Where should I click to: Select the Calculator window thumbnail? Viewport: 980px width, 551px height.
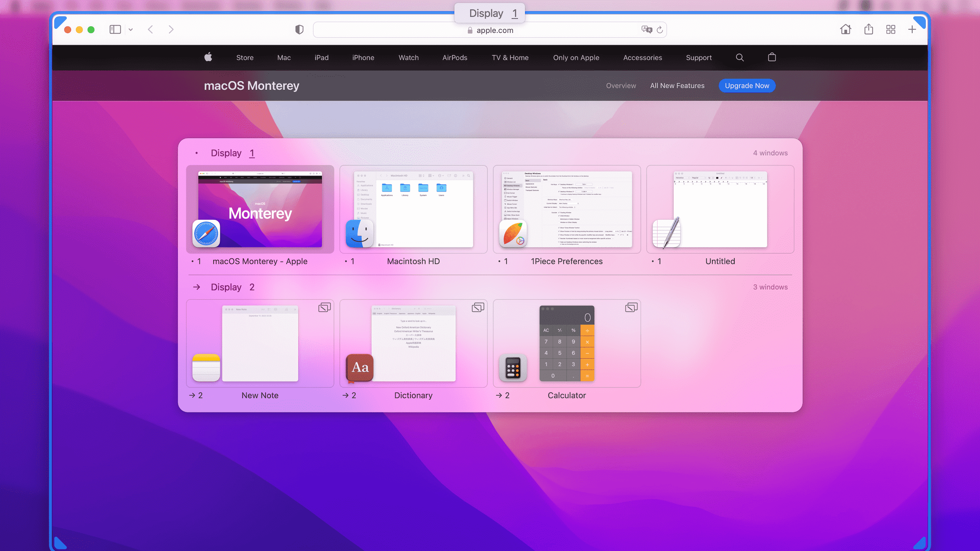[x=567, y=343]
